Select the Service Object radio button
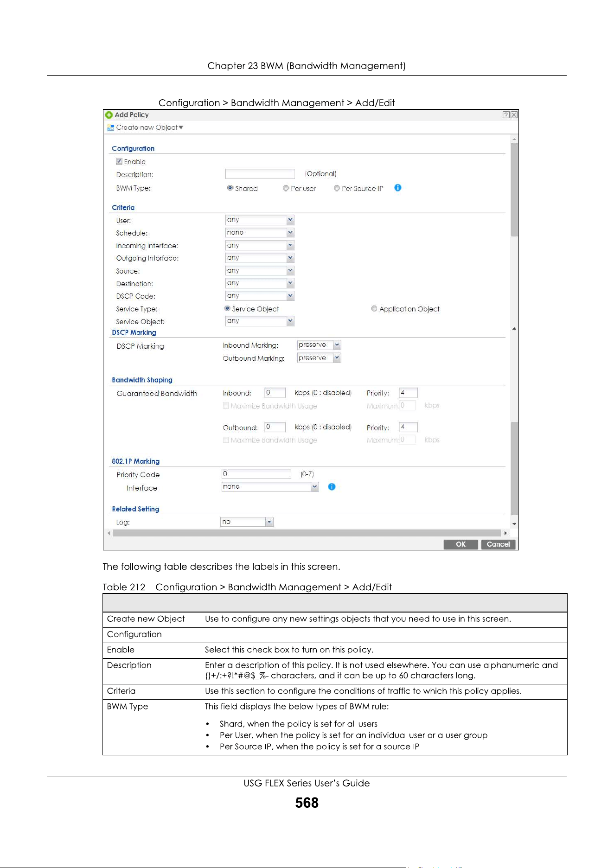 coord(227,308)
